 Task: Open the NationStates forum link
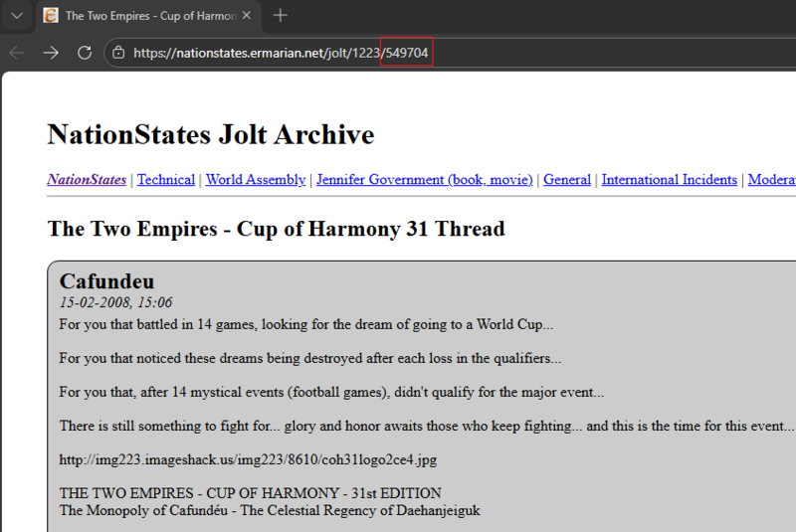87,180
